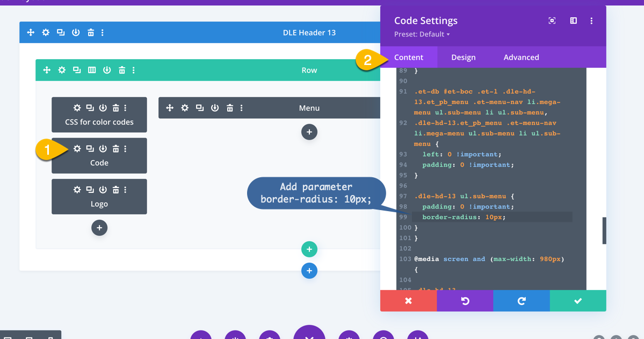Duplicate the Row
The width and height of the screenshot is (644, 339).
pyautogui.click(x=77, y=70)
